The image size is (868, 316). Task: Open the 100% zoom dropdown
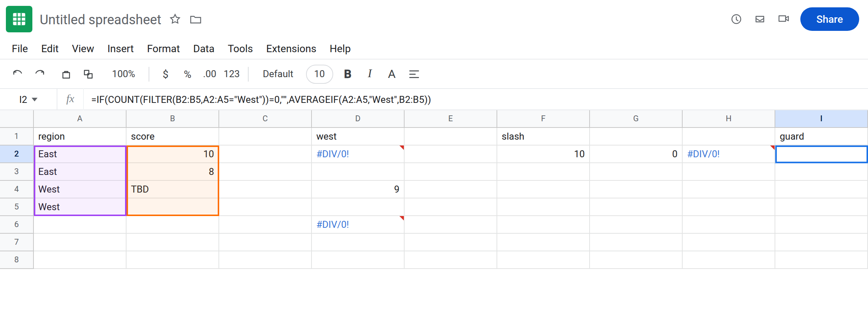click(124, 74)
